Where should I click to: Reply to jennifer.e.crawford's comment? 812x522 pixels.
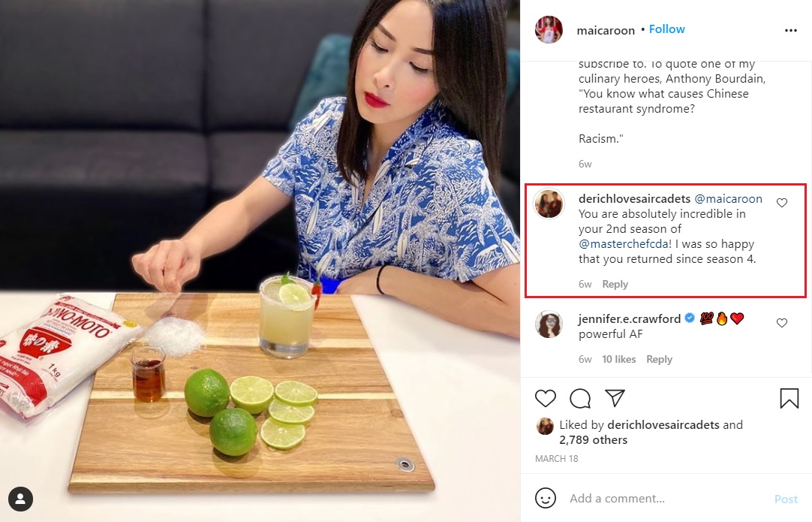pos(659,359)
